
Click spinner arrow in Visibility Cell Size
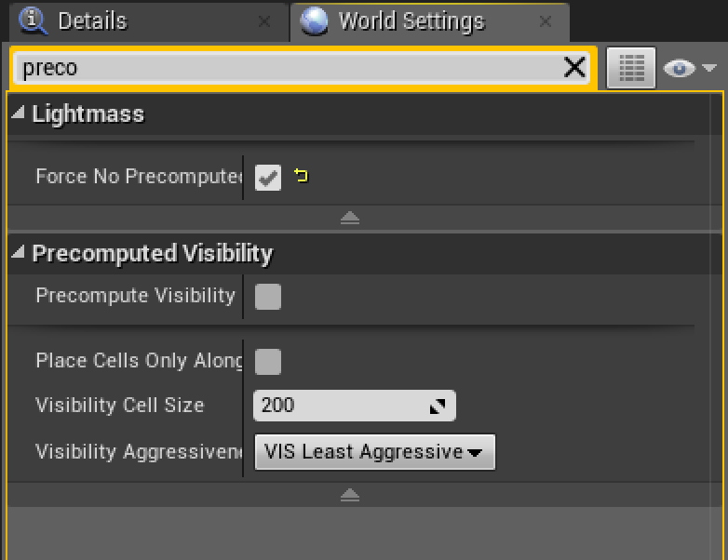(x=437, y=406)
